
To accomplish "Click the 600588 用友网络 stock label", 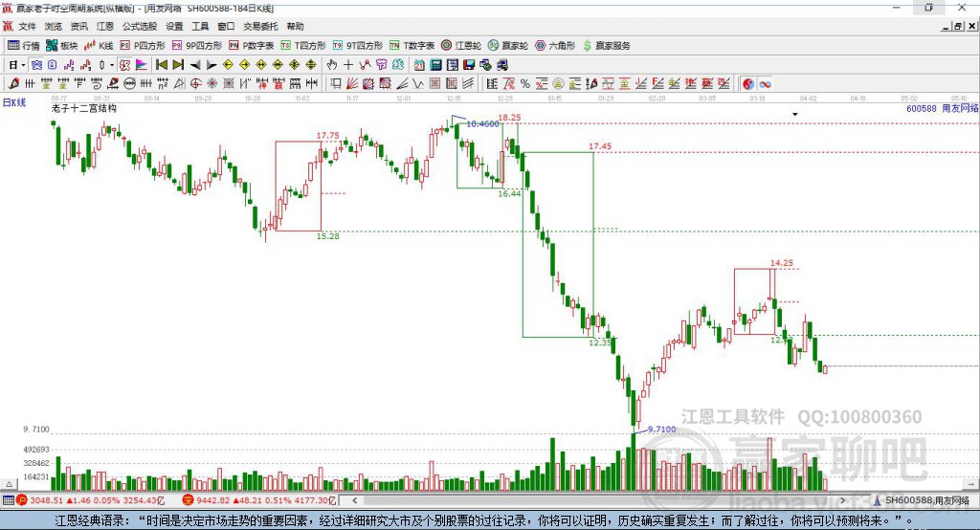I will coord(942,108).
